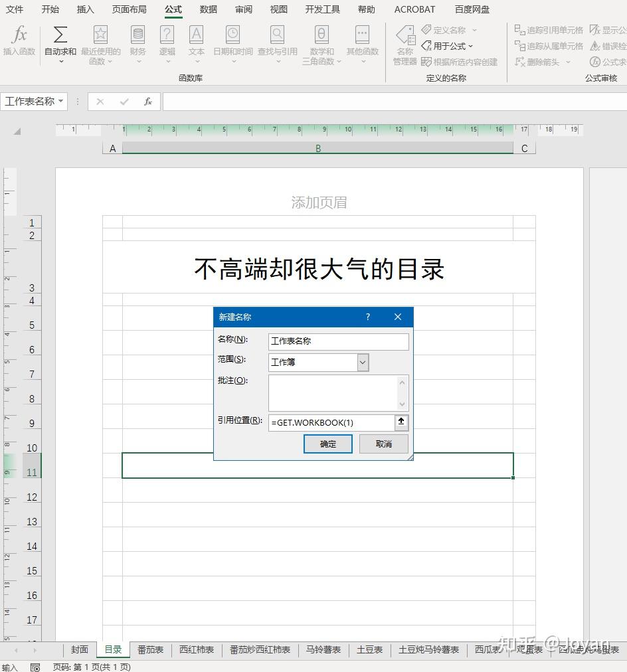
Task: Open the 文件 (File) menu tab
Action: (x=15, y=9)
